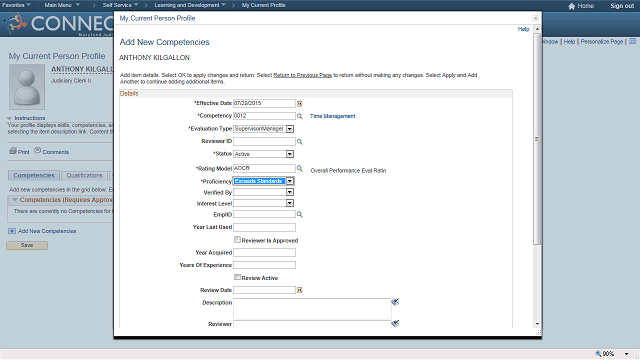Open the Self Service menu
Screen dimensions: 640x360
pos(120,5)
